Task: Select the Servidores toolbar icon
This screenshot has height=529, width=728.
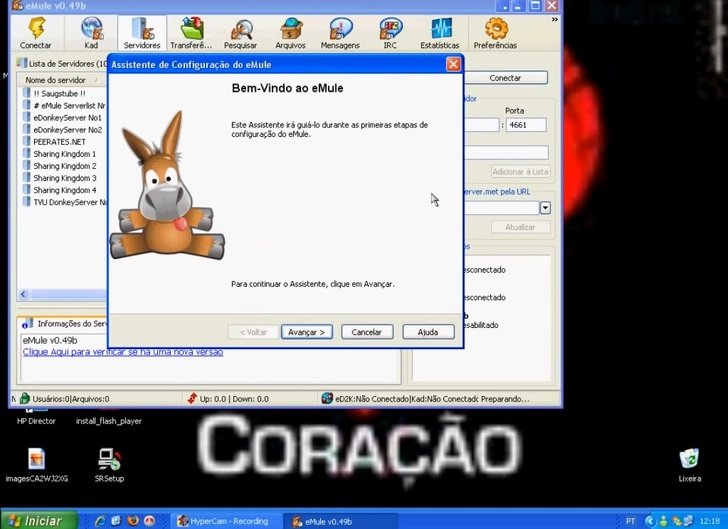Action: point(142,33)
